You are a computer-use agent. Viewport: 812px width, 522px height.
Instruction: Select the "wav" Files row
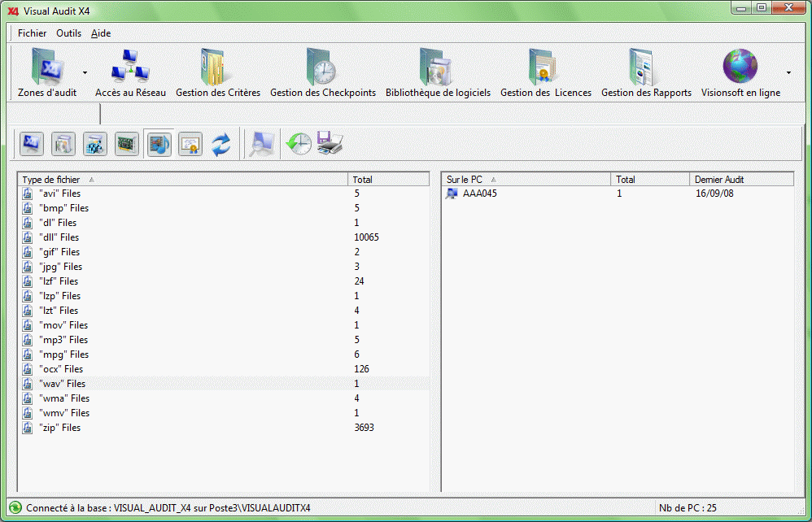coord(224,384)
